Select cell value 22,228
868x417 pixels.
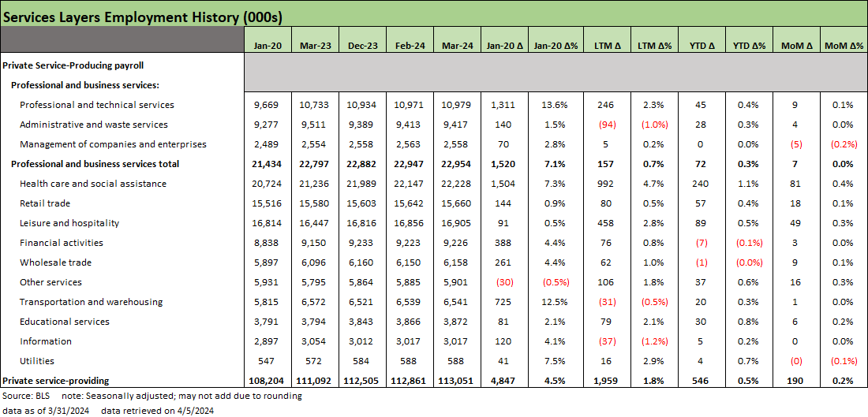pos(458,184)
